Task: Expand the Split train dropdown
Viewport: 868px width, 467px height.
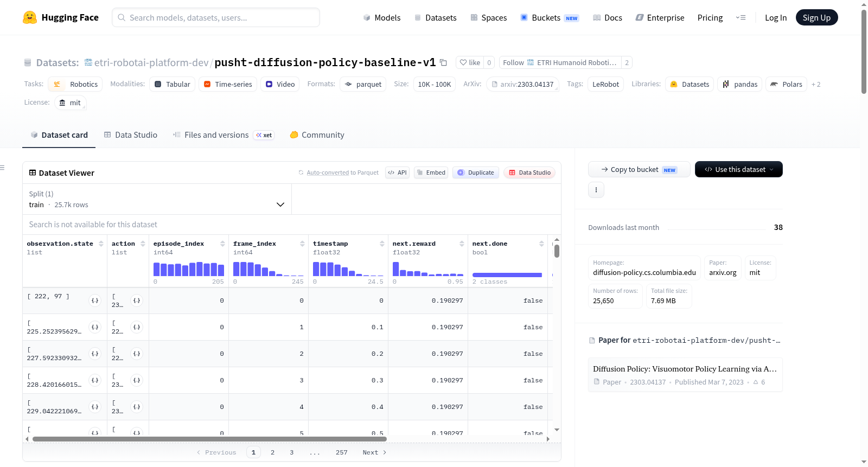Action: click(x=157, y=199)
